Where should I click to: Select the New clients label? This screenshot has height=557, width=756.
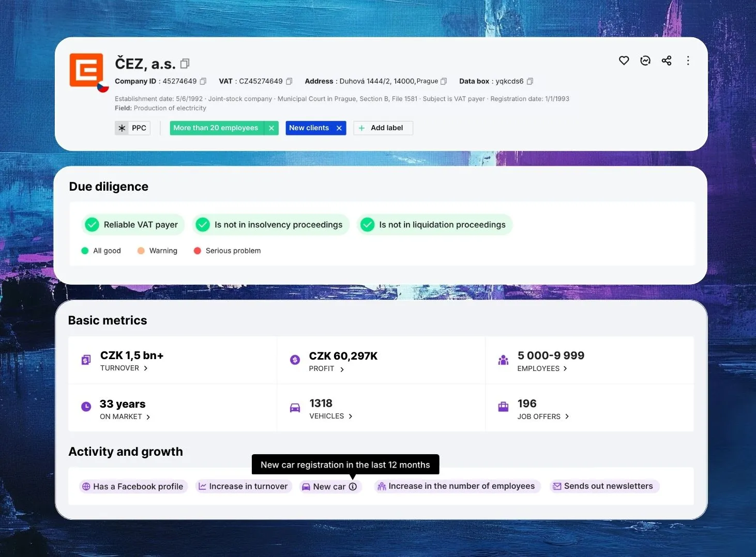tap(309, 128)
